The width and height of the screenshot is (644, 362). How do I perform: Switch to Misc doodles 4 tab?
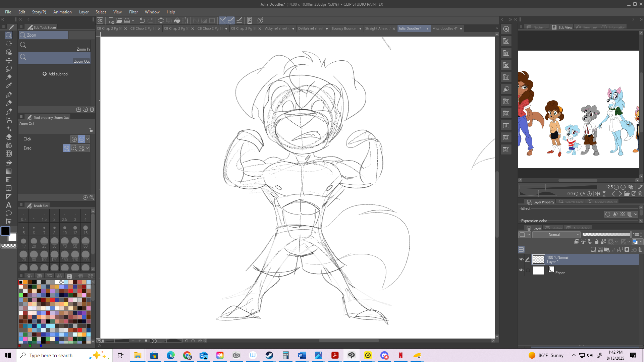click(x=444, y=28)
